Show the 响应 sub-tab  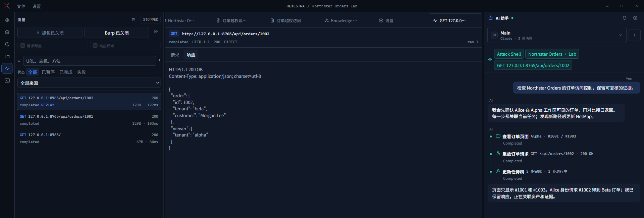pos(191,55)
